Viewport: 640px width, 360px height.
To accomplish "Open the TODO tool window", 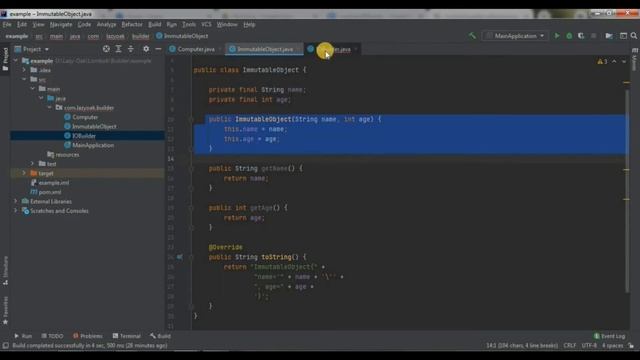I will (52, 336).
